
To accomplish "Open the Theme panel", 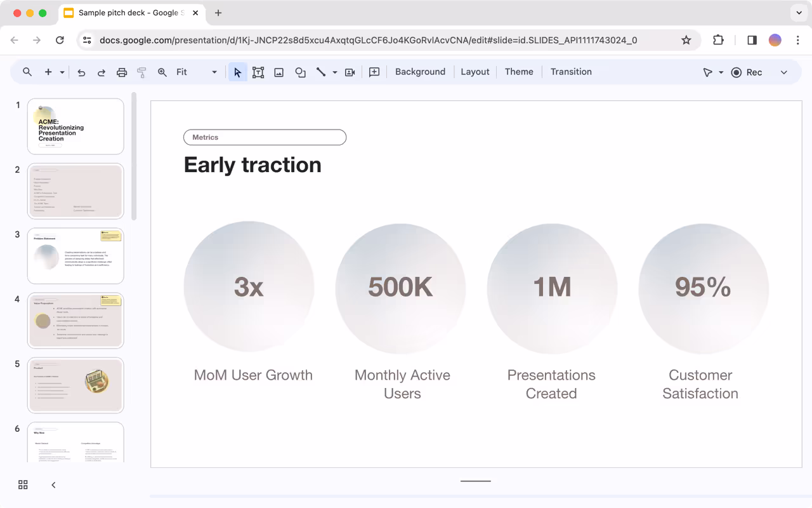I will tap(518, 72).
